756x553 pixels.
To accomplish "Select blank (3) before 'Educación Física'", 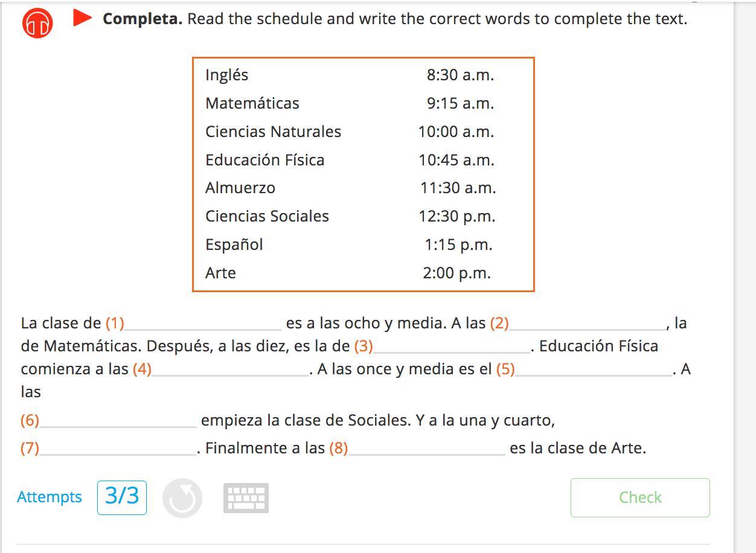I will click(x=451, y=345).
